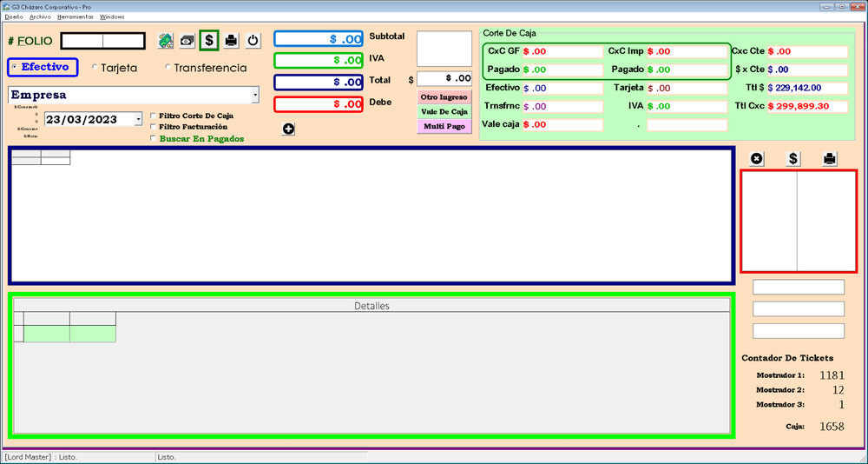Viewport: 868px width, 464px height.
Task: Click the Caja count 1658
Action: pyautogui.click(x=832, y=427)
